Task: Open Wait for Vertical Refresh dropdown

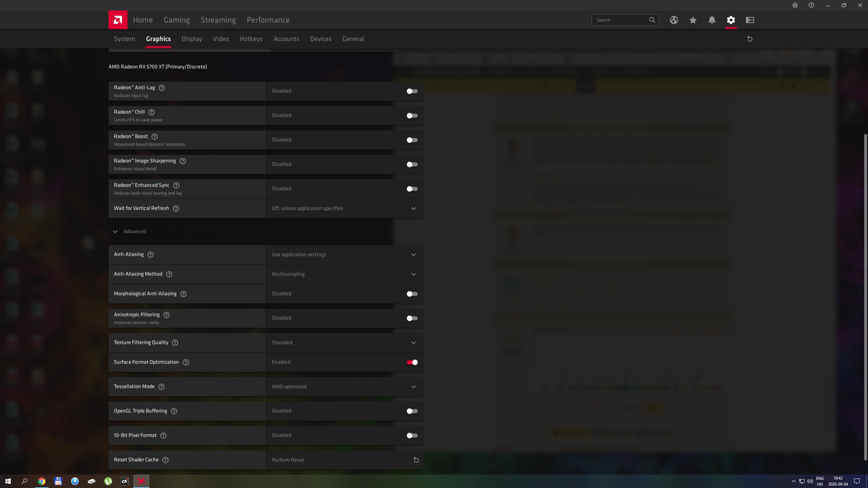Action: (x=345, y=209)
